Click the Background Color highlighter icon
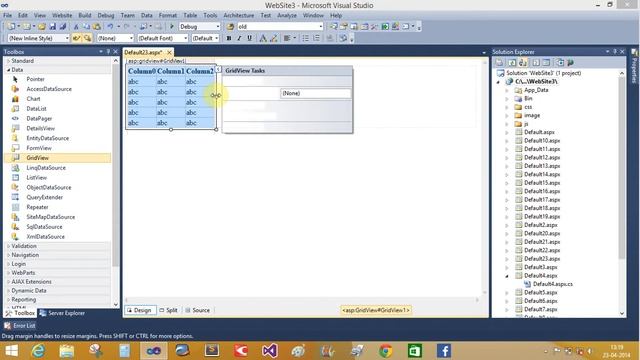This screenshot has width=640, height=360. [x=273, y=38]
